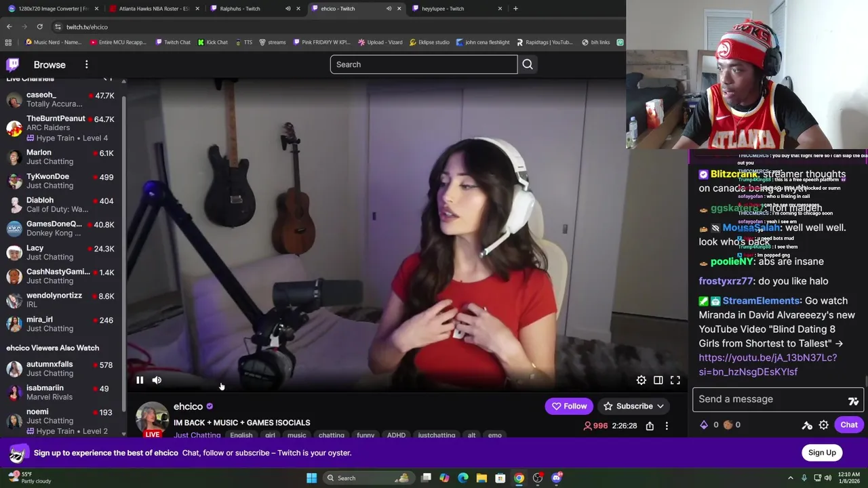Click the browser address bar URL
Image resolution: width=868 pixels, height=488 pixels.
[x=87, y=27]
